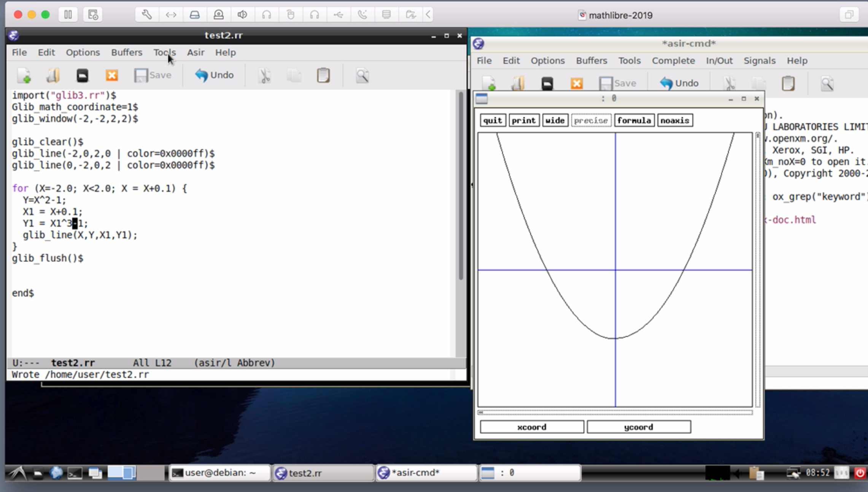Click the 'test2.rr' buffer name in the mode line
The image size is (868, 492).
[73, 363]
